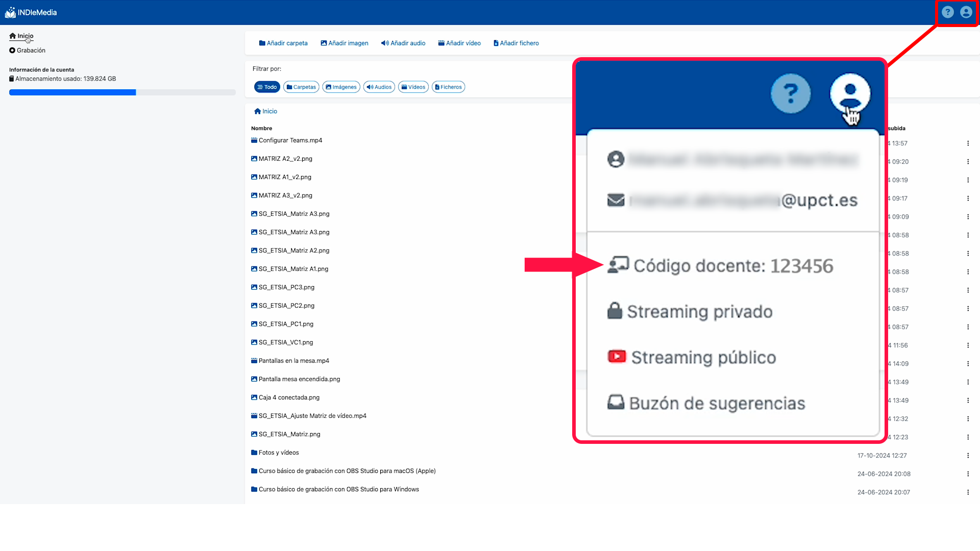Viewport: 980px width, 551px height.
Task: Click the Código docente: 123456 entry
Action: (720, 266)
